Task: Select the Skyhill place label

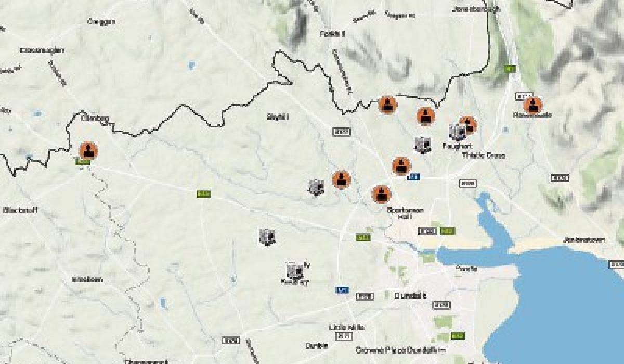Action: (x=277, y=117)
